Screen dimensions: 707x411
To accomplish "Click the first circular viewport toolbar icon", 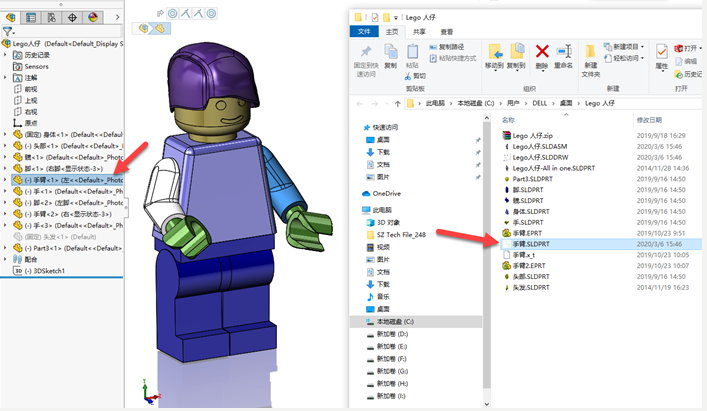I will (172, 14).
